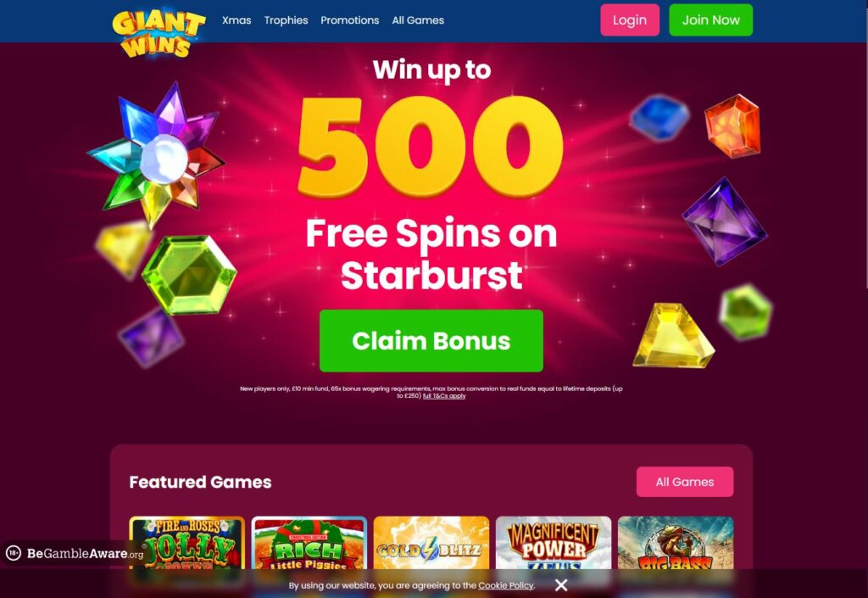Click the 18+ age badge icon

[x=14, y=552]
